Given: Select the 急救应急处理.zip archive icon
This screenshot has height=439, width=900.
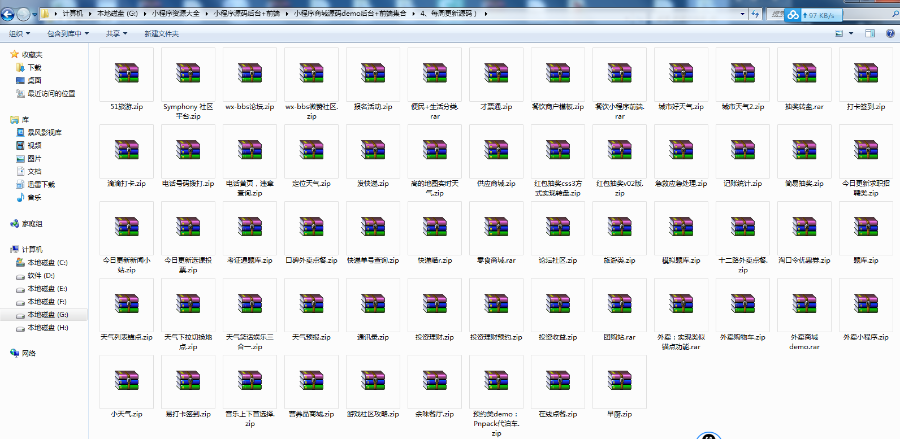Looking at the screenshot, I should coord(681,150).
